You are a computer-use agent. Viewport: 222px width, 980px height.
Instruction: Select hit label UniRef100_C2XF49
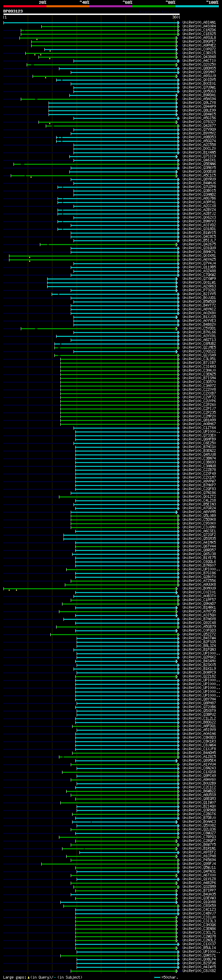coord(199,473)
